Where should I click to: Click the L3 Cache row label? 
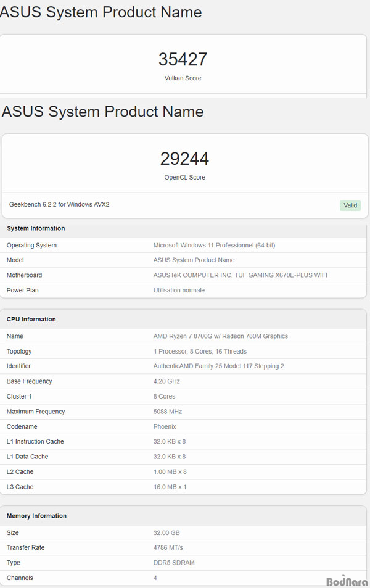click(20, 487)
